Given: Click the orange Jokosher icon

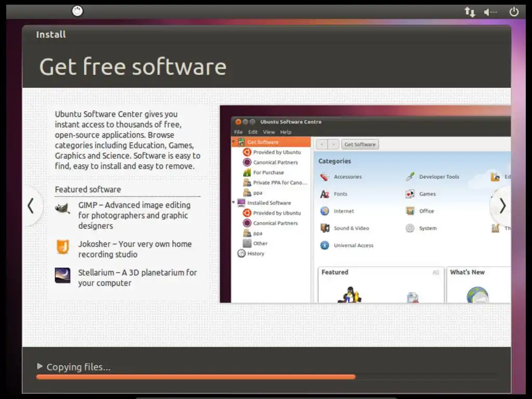Looking at the screenshot, I should (63, 247).
